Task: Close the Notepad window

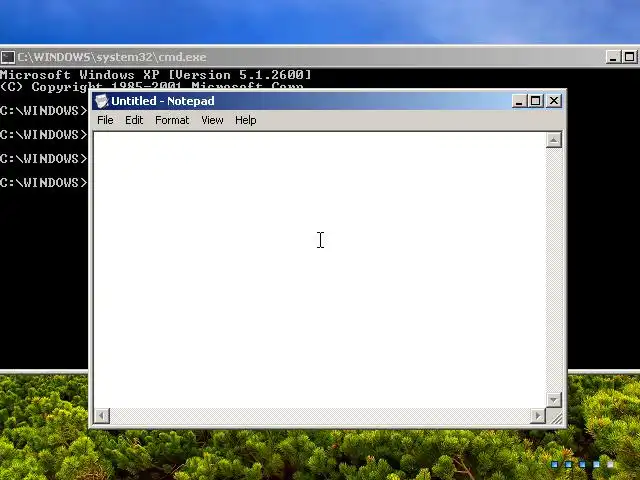Action: tap(554, 101)
